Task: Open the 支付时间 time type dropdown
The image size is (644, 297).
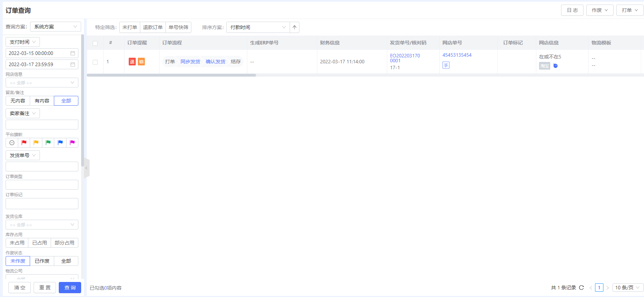Action: [x=23, y=42]
